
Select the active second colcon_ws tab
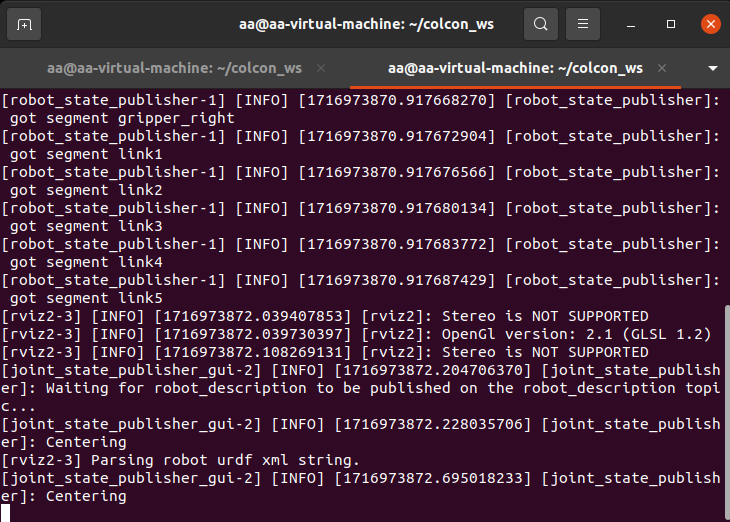(515, 68)
